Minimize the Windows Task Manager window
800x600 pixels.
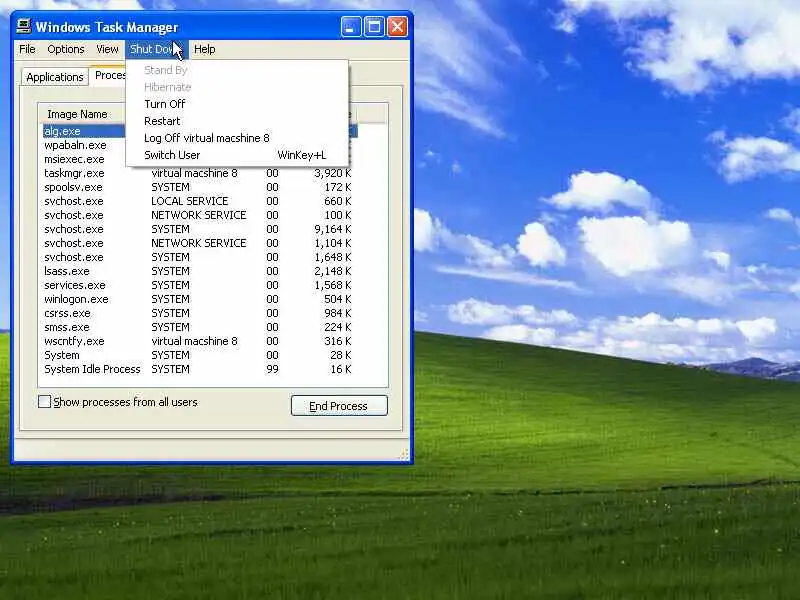tap(351, 27)
